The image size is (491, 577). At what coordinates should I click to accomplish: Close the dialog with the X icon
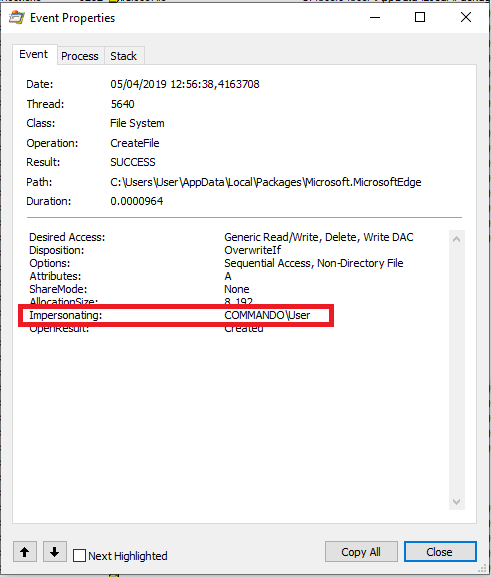pyautogui.click(x=466, y=17)
